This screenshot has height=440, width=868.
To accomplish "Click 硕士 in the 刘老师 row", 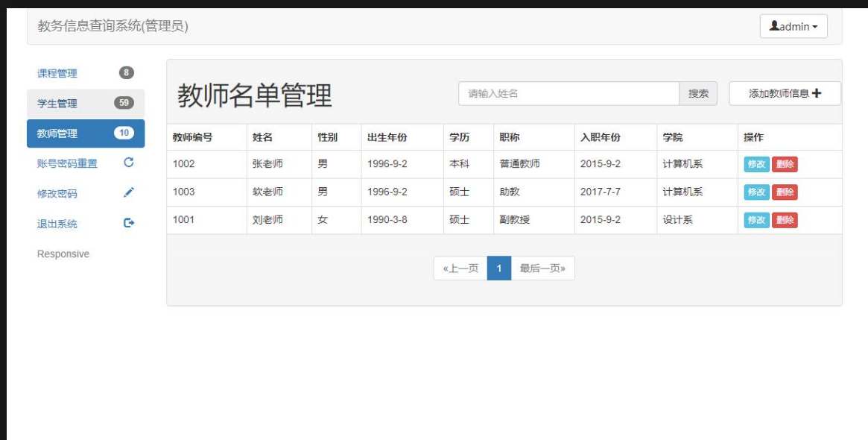I will [x=460, y=219].
